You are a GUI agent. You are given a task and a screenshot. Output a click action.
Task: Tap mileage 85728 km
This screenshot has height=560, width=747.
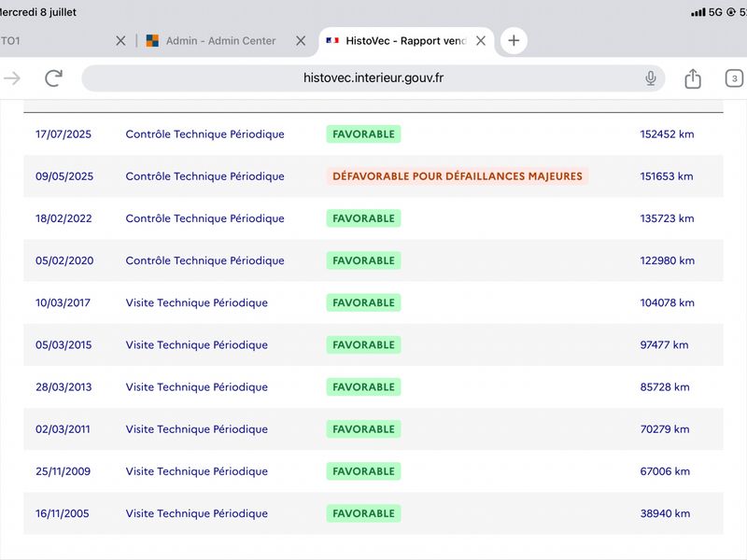coord(665,387)
